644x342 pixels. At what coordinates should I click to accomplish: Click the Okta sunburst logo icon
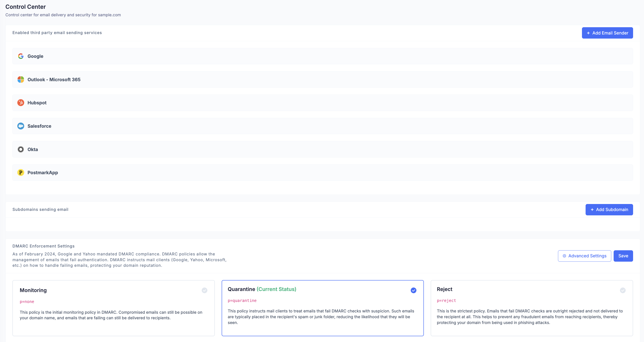(x=21, y=149)
